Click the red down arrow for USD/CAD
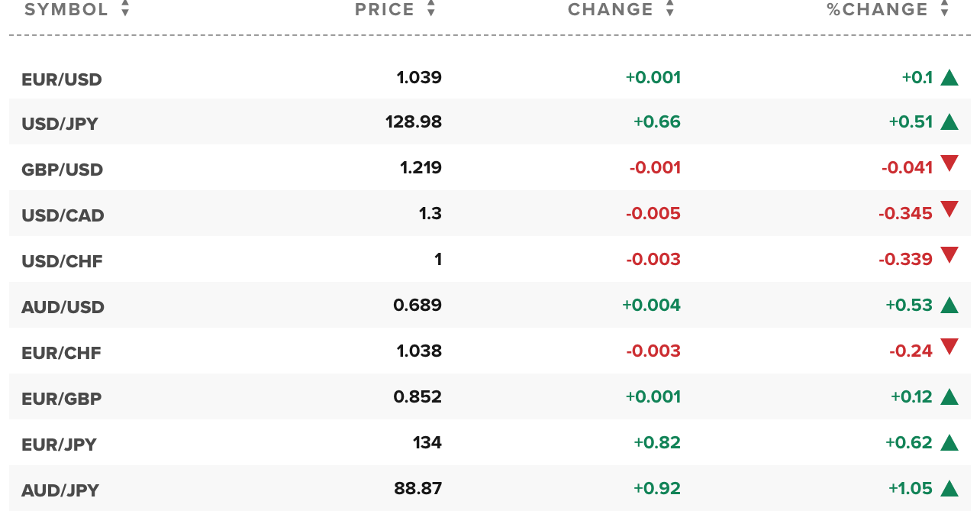Image resolution: width=980 pixels, height=524 pixels. 949,209
